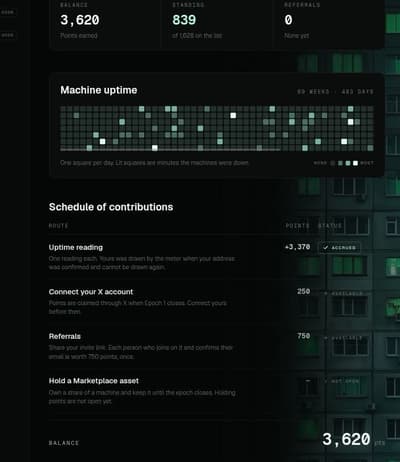Image resolution: width=400 pixels, height=462 pixels.
Task: Click the STATUS column header
Action: coord(330,226)
